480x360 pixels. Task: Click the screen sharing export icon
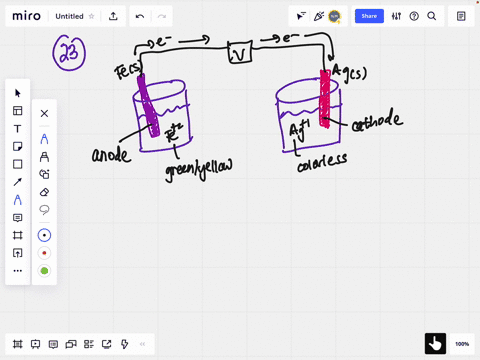[x=107, y=344]
